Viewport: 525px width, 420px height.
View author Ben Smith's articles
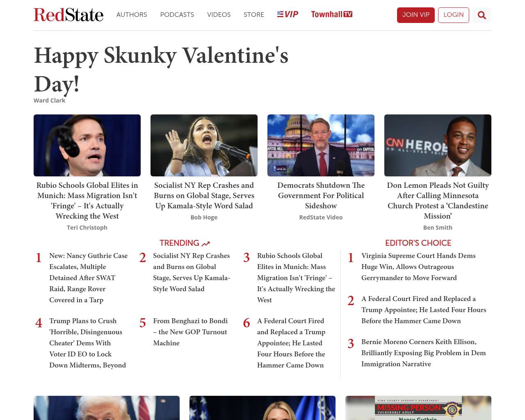tap(438, 228)
